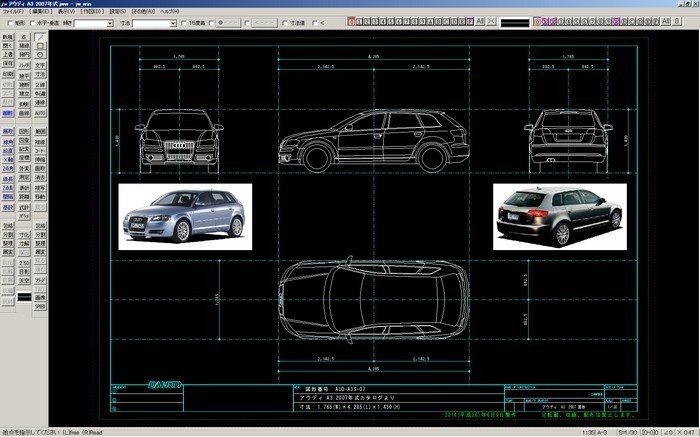
Task: Click the 印刷 print button
Action: pyautogui.click(x=8, y=74)
